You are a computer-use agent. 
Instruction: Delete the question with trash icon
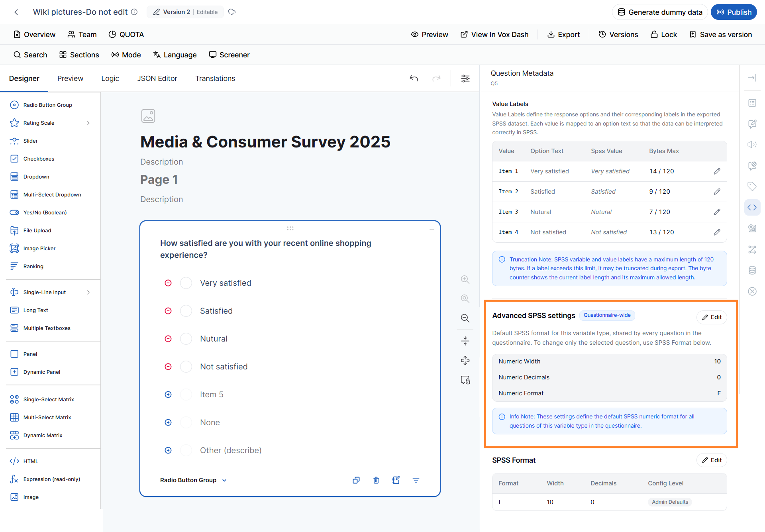pyautogui.click(x=376, y=480)
